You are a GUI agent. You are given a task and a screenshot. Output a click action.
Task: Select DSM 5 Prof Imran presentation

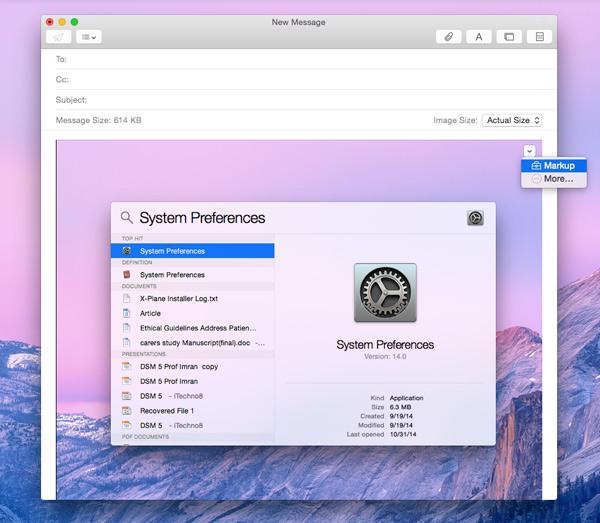[192, 381]
